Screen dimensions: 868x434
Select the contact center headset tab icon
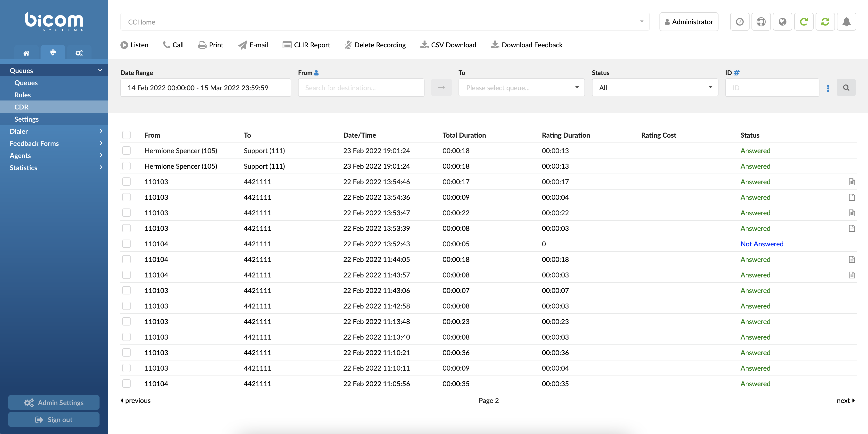(53, 52)
